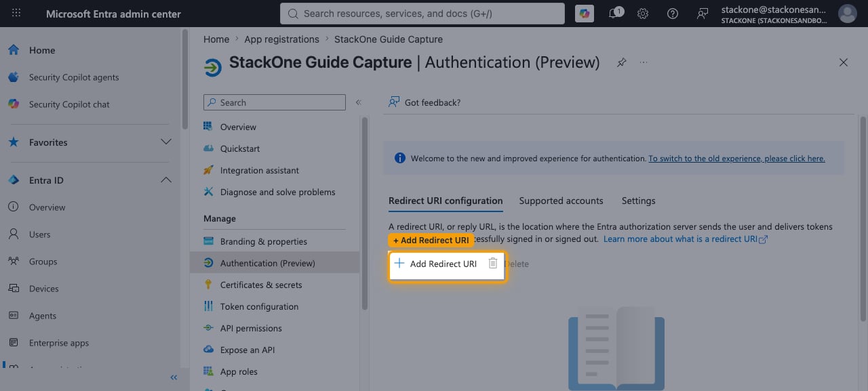Focus the resource menu Search field

[x=275, y=102]
